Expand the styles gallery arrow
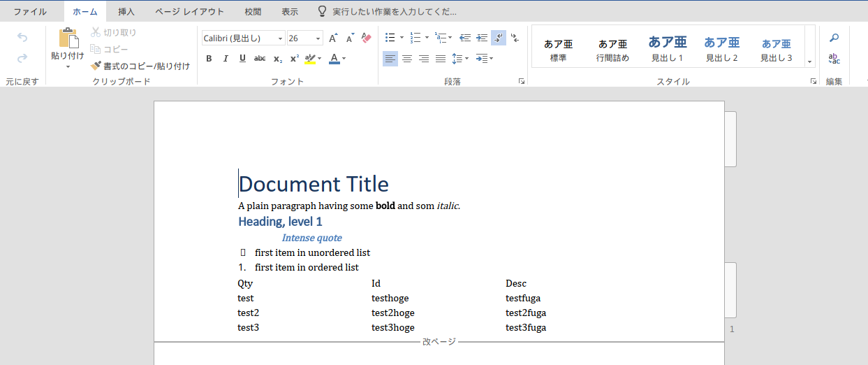Image resolution: width=868 pixels, height=365 pixels. point(810,62)
